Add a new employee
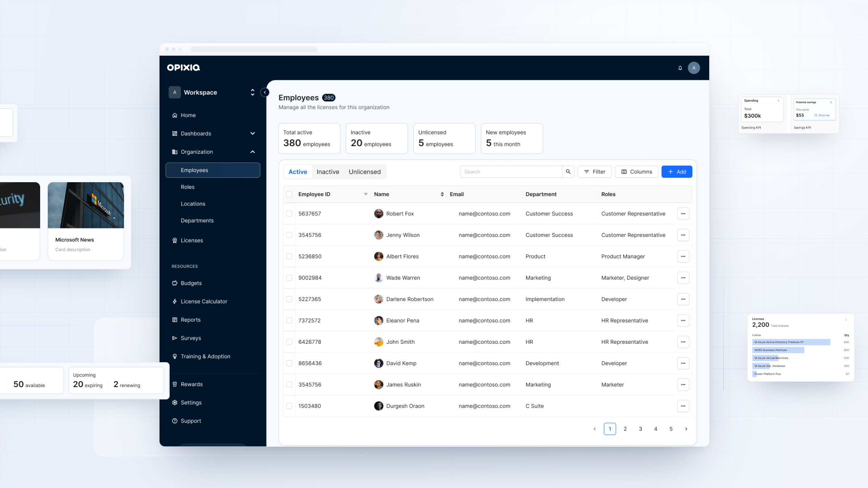The width and height of the screenshot is (868, 488). pyautogui.click(x=677, y=172)
